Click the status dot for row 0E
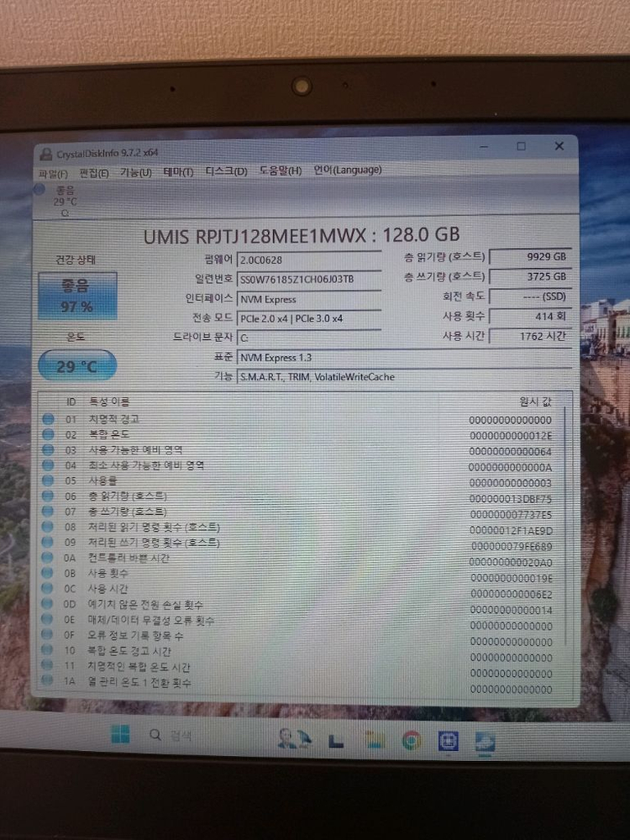 click(x=48, y=619)
